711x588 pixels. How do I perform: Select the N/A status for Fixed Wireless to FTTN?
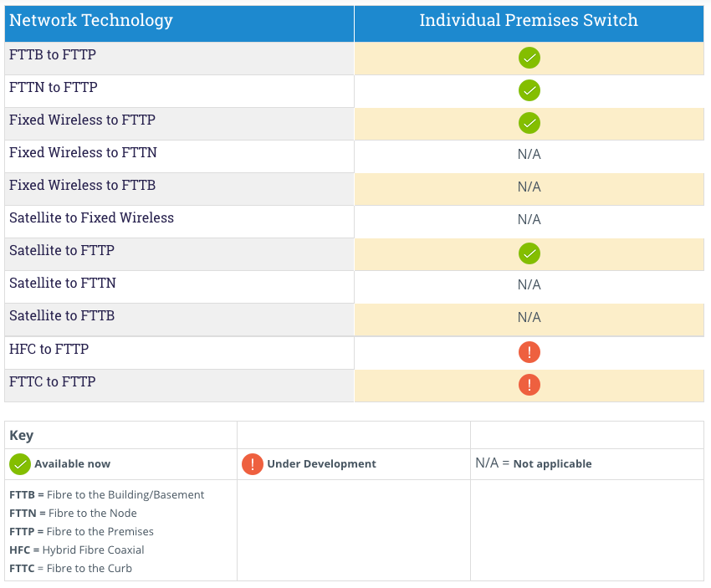pos(529,155)
